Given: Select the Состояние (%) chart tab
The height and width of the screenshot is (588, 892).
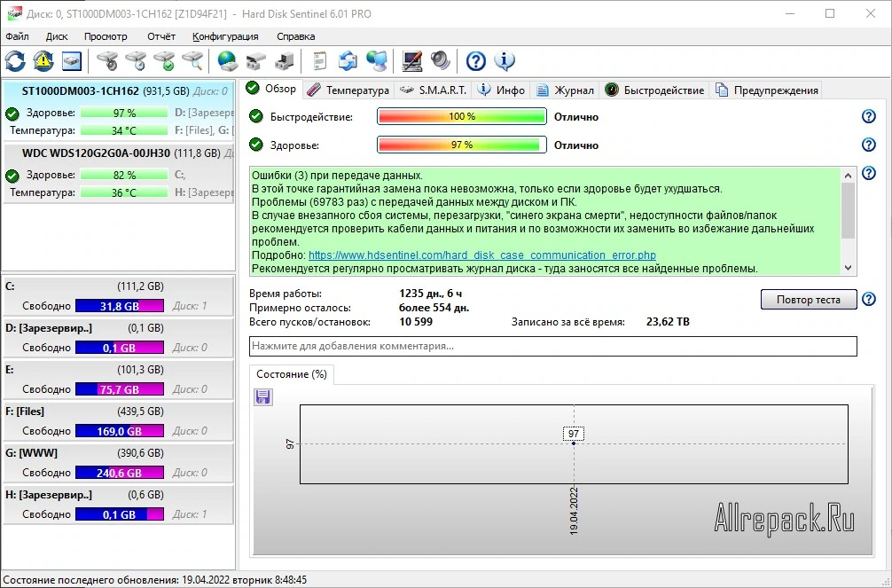Looking at the screenshot, I should click(291, 374).
